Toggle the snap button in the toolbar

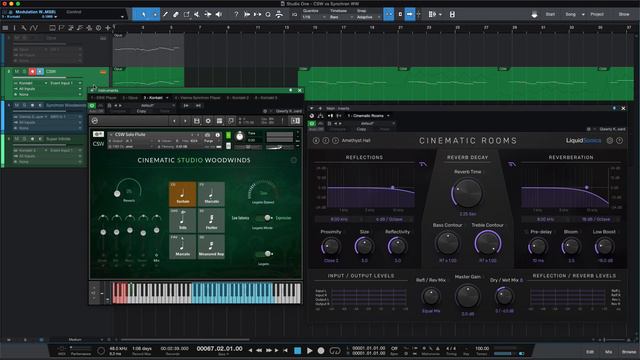point(389,14)
